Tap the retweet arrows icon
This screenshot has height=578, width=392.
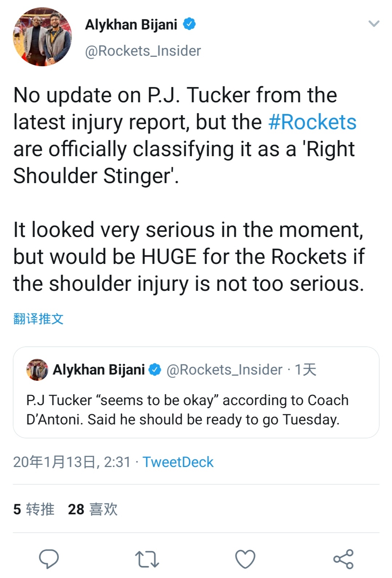(x=147, y=559)
